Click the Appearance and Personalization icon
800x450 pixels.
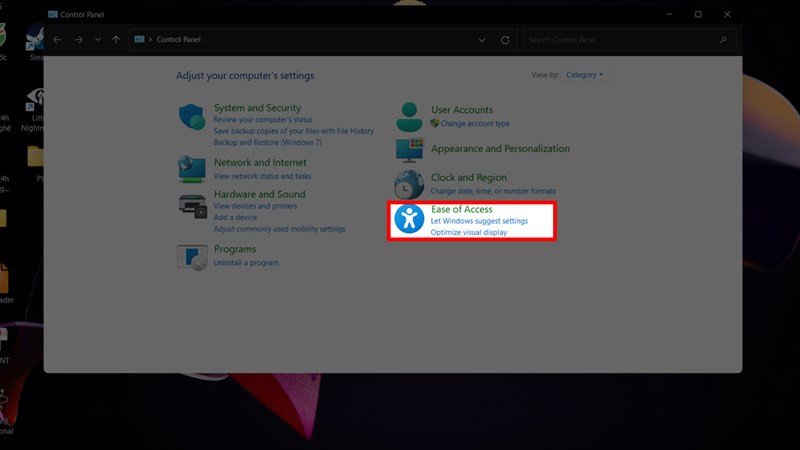(x=409, y=150)
